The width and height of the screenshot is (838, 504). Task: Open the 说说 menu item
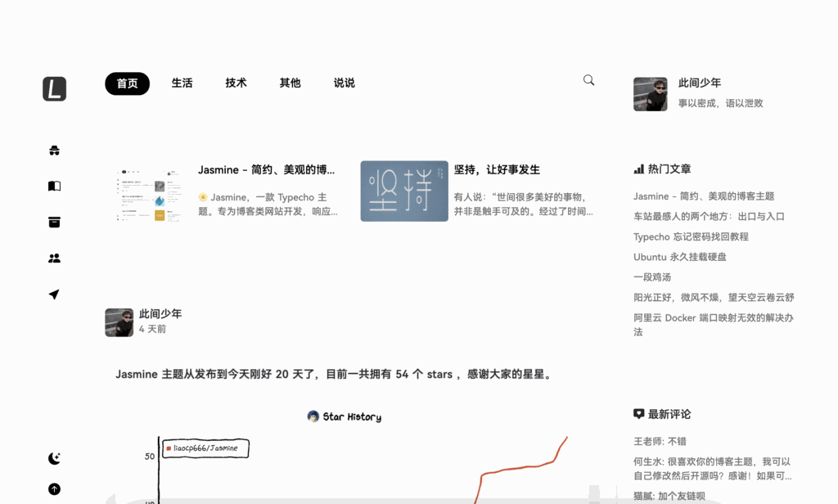click(x=344, y=83)
